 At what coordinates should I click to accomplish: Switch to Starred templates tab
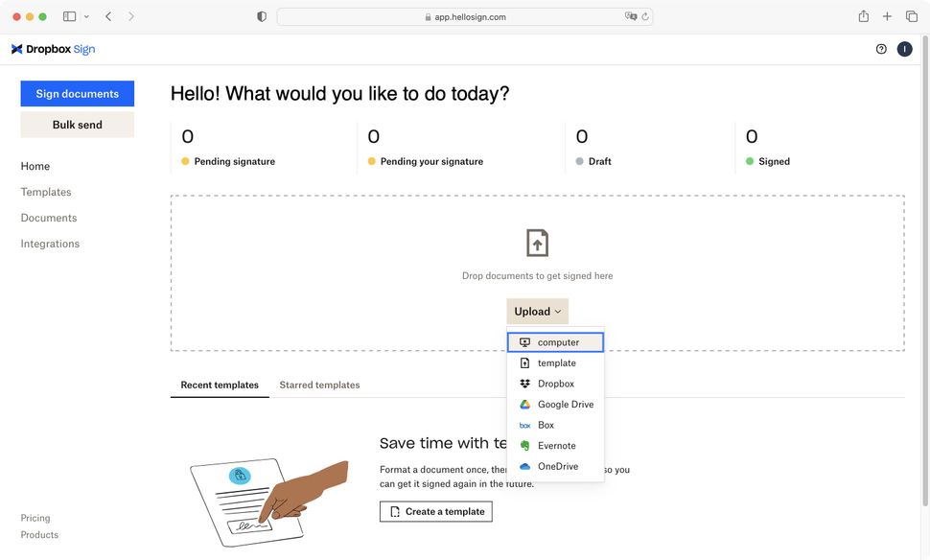click(x=319, y=385)
